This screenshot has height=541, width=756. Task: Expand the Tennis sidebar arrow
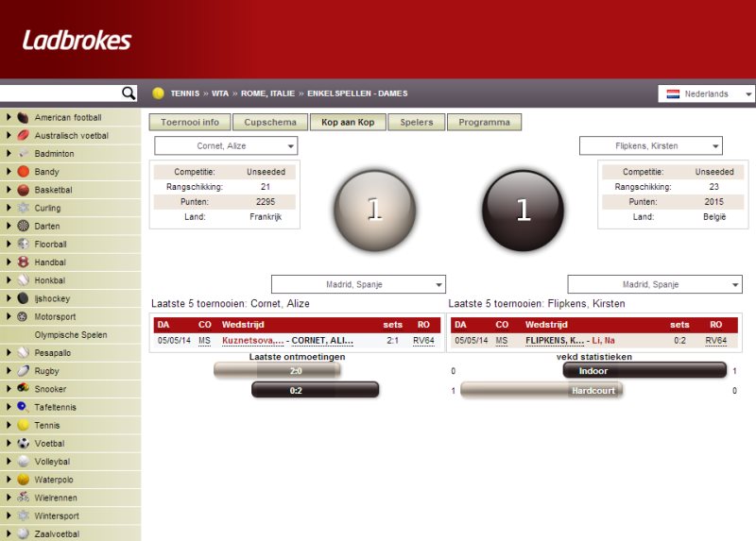9,425
